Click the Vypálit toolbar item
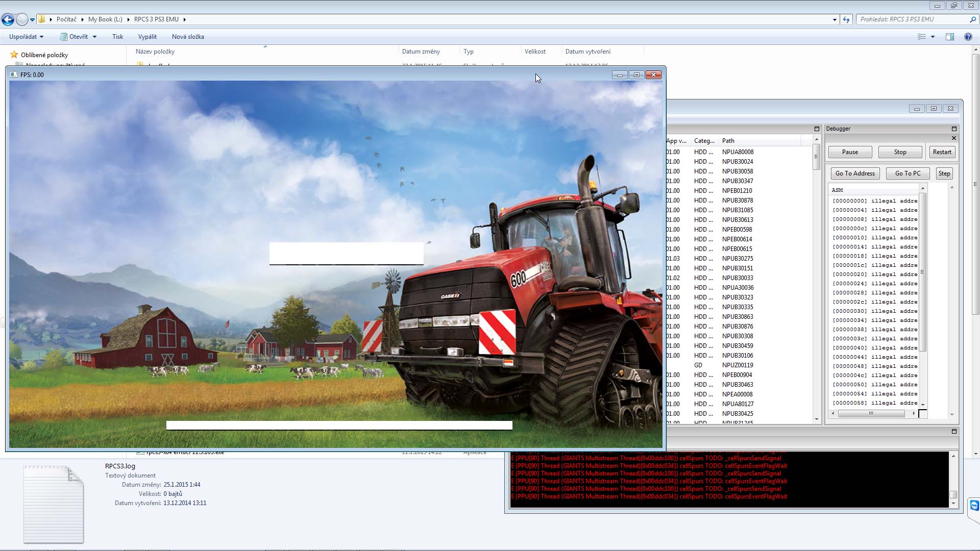Image resolution: width=980 pixels, height=551 pixels. [147, 37]
